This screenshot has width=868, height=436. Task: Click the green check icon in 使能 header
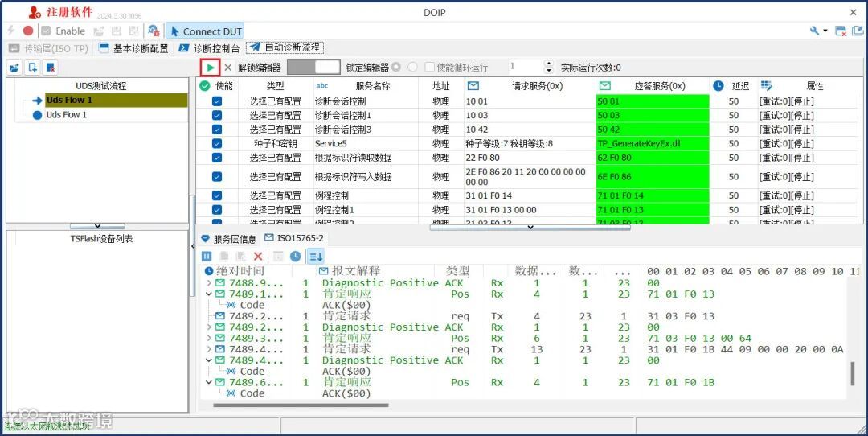point(205,86)
